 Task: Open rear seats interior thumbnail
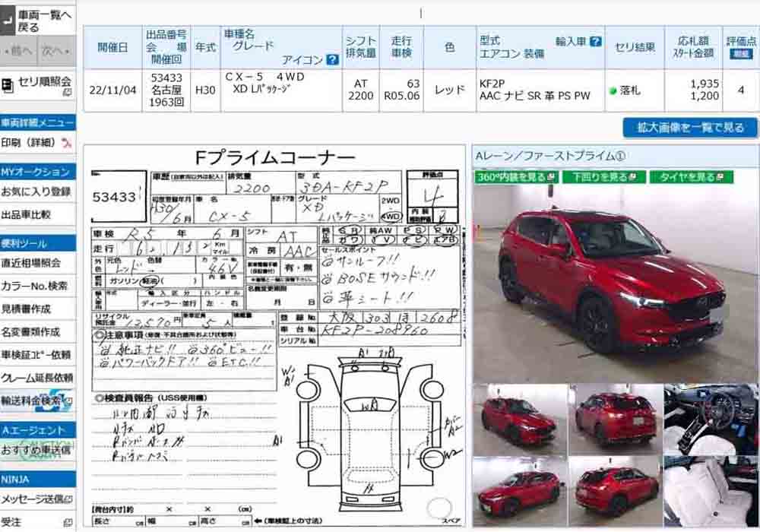[711, 491]
